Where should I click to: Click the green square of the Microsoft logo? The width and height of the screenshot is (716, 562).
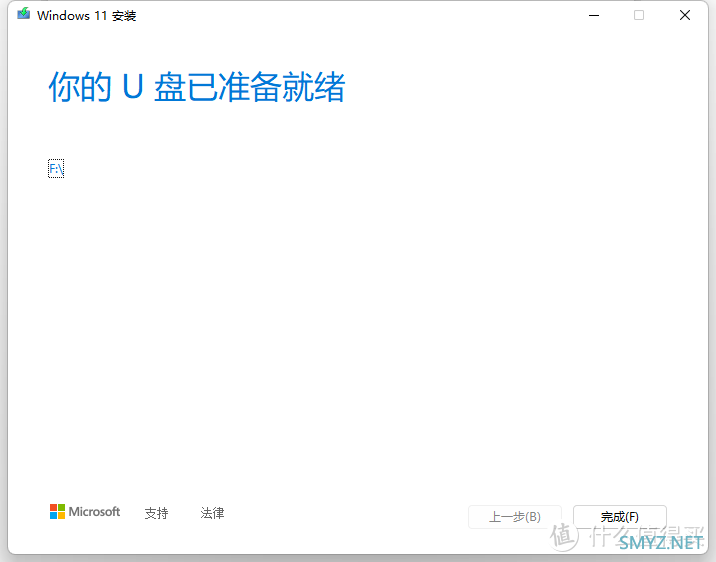(61, 508)
